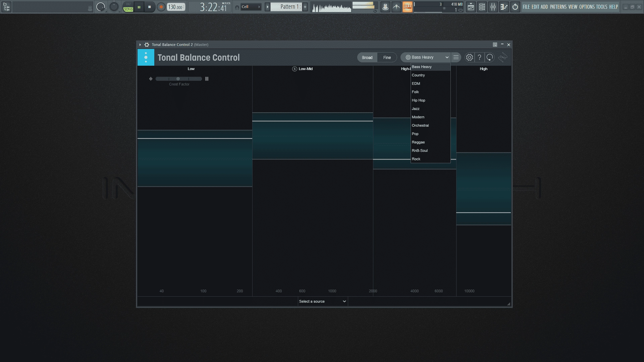Open the Cell snap dropdown

point(251,7)
